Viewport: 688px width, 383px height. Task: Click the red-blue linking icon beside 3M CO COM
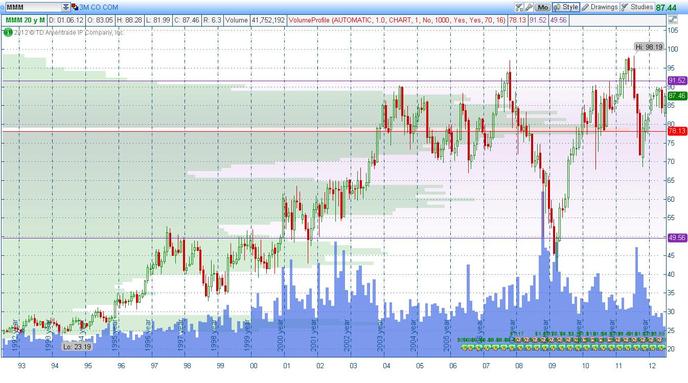click(x=74, y=7)
